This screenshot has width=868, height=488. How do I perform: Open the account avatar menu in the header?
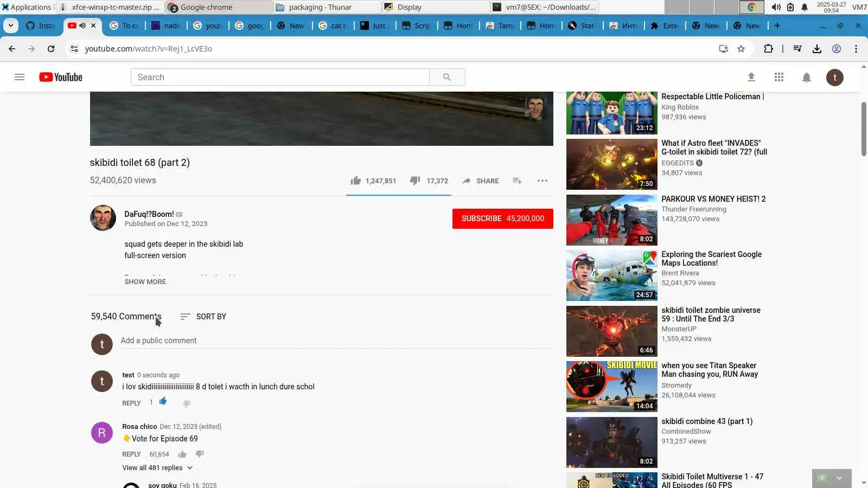click(835, 78)
